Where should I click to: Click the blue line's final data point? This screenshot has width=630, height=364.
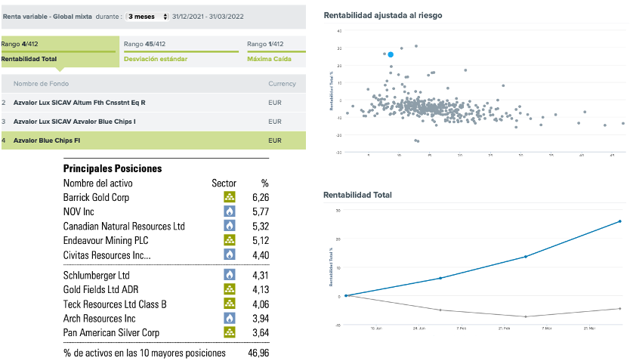(x=619, y=221)
